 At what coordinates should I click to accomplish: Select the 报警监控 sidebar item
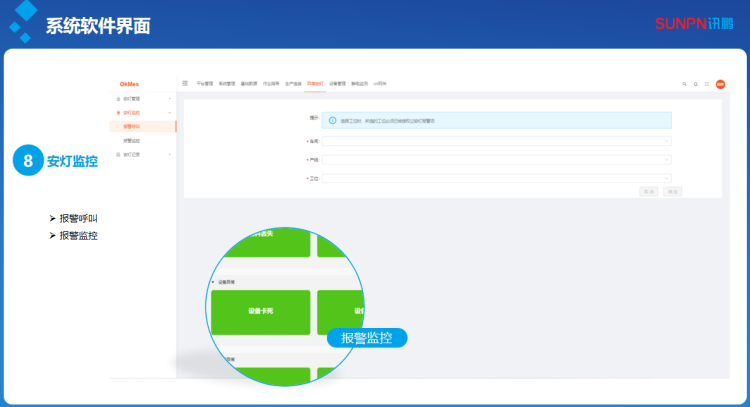(132, 141)
